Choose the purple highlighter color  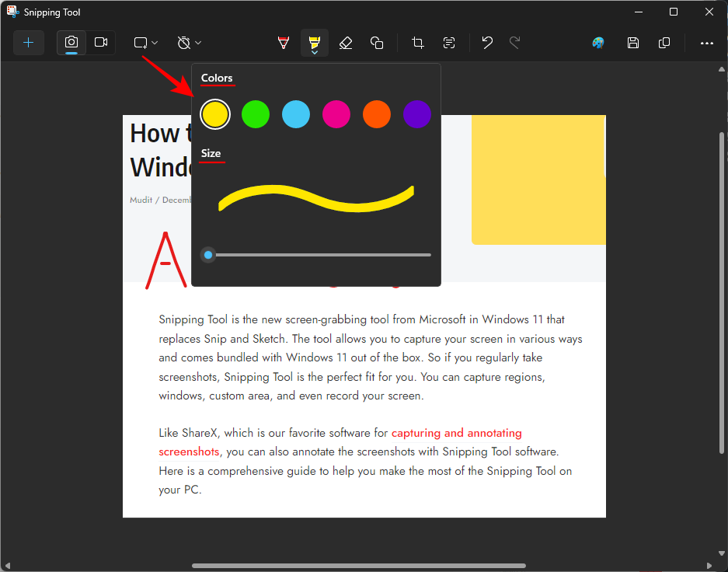click(417, 114)
